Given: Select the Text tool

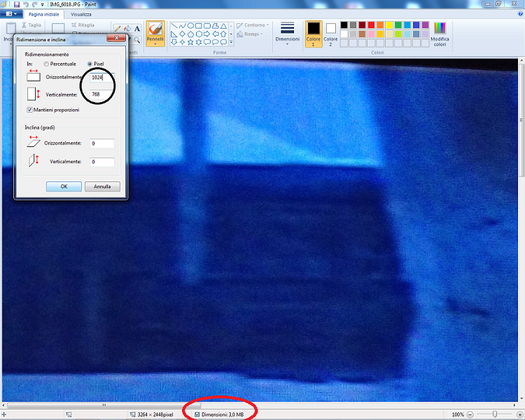Looking at the screenshot, I should 137,29.
